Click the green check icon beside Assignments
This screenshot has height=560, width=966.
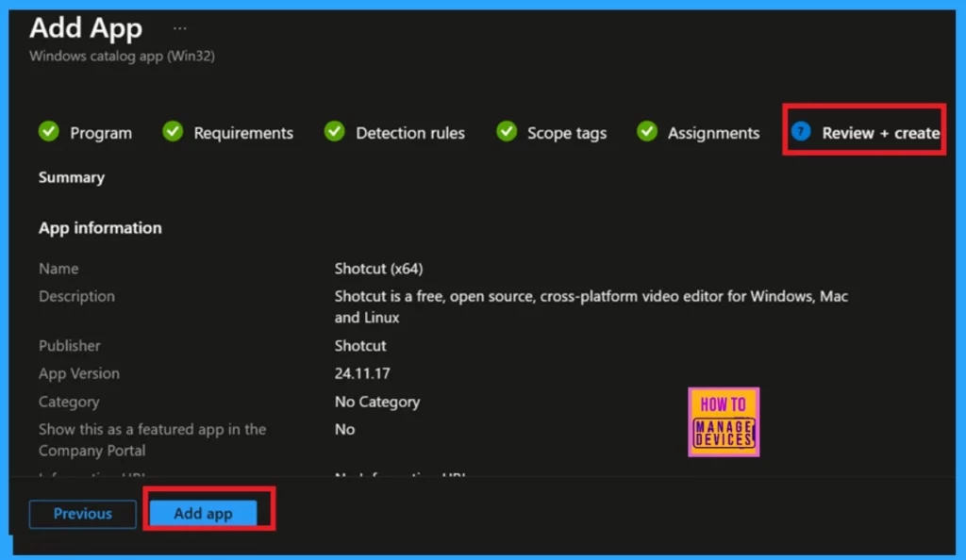[x=647, y=131]
